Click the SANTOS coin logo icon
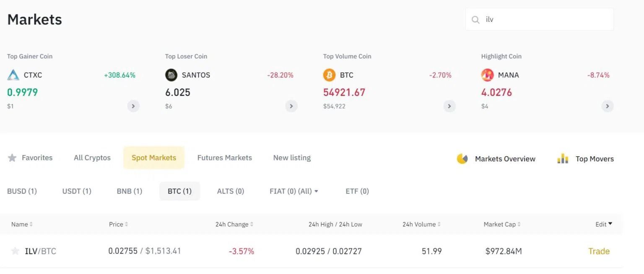 pyautogui.click(x=171, y=75)
